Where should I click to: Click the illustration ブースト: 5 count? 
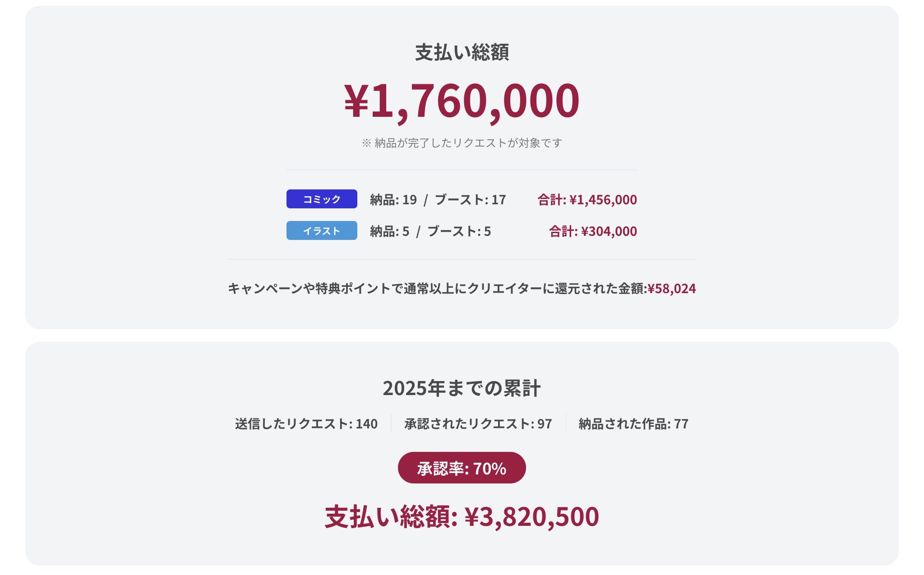coord(459,231)
